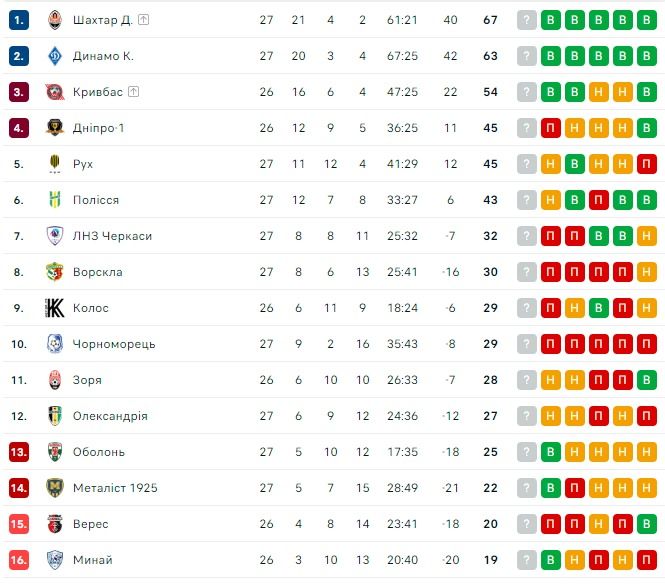This screenshot has height=585, width=665.
Task: Click the Chornomorets club crest
Action: click(55, 344)
